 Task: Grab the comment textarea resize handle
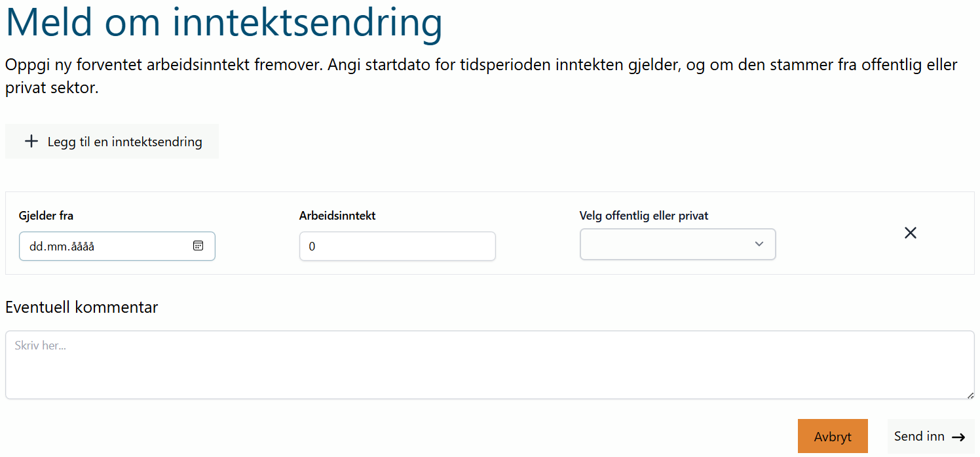coord(970,395)
